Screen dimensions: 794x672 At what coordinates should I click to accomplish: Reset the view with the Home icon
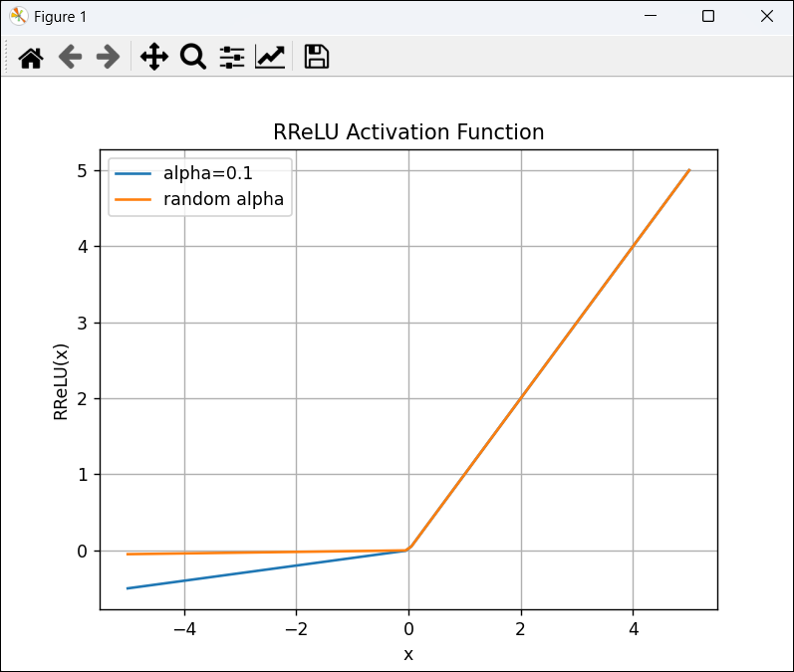31,57
